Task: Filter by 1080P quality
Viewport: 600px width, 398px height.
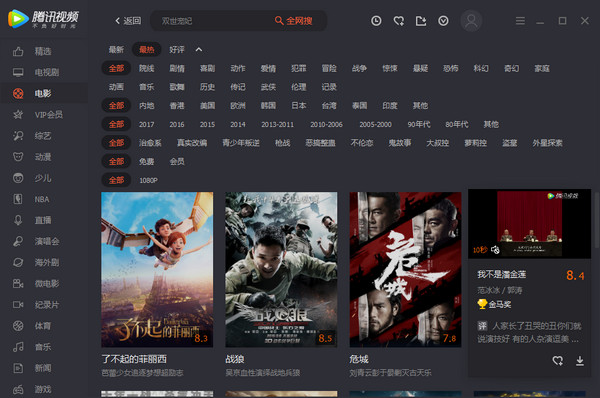Action: [x=148, y=180]
